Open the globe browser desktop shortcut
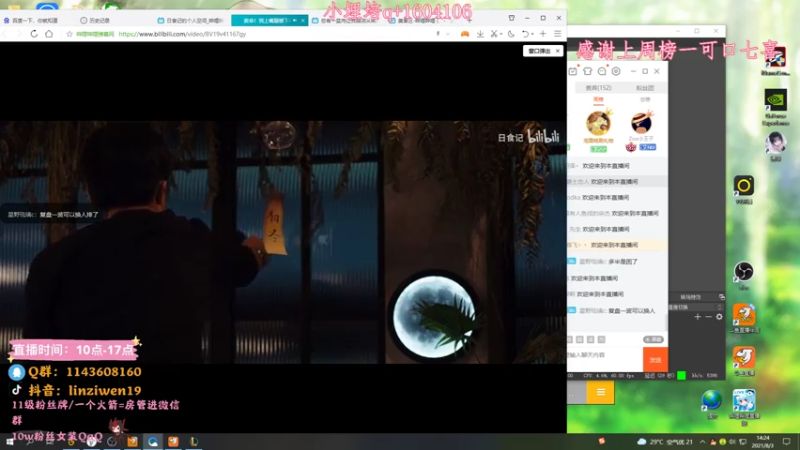 point(711,405)
